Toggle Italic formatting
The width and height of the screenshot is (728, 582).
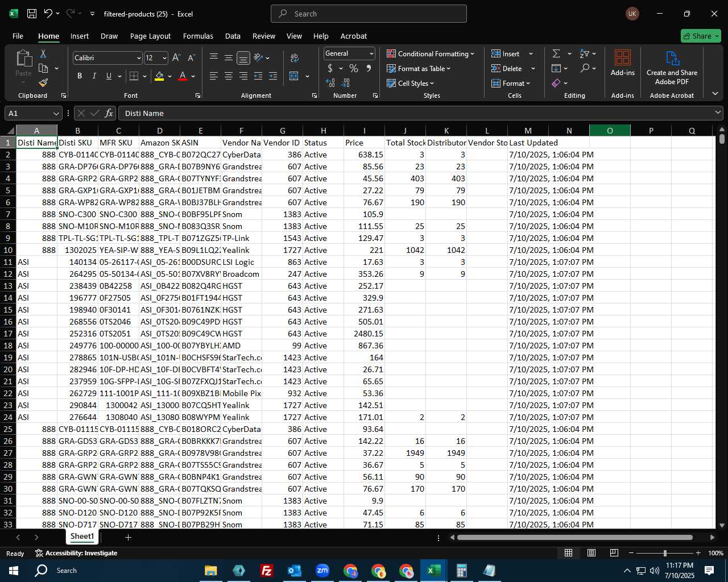tap(94, 76)
